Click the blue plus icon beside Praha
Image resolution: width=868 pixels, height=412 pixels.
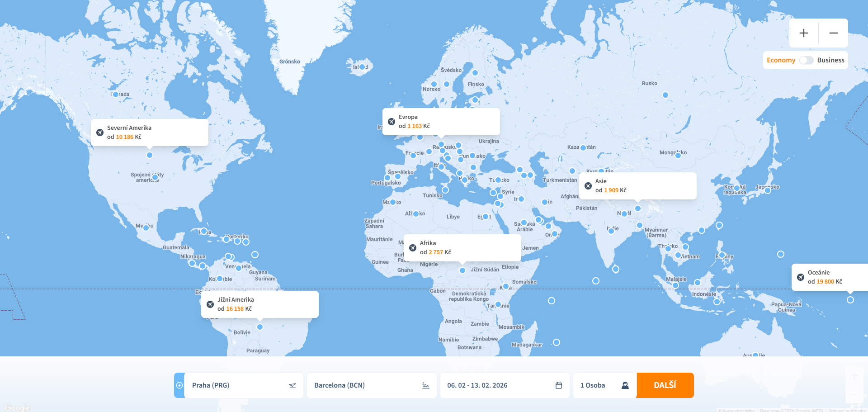coord(179,385)
